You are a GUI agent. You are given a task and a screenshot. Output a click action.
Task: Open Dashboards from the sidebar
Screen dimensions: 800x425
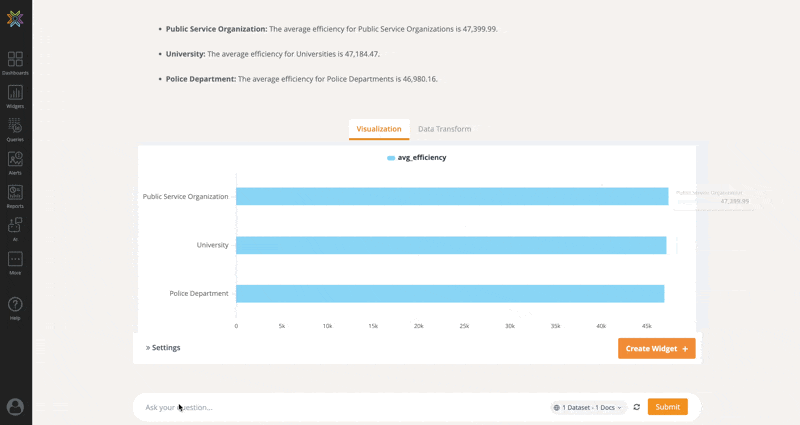15,61
